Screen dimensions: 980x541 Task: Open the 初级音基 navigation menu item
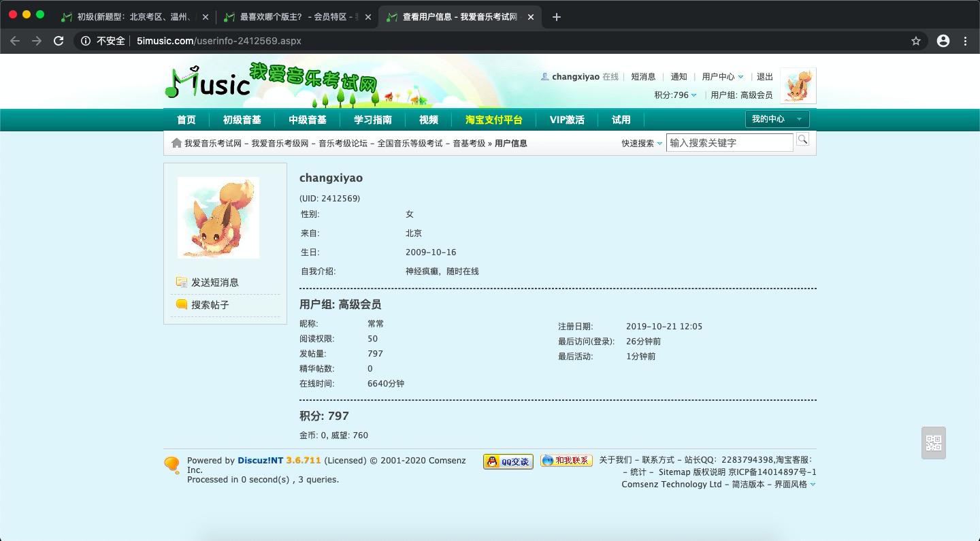tap(242, 120)
